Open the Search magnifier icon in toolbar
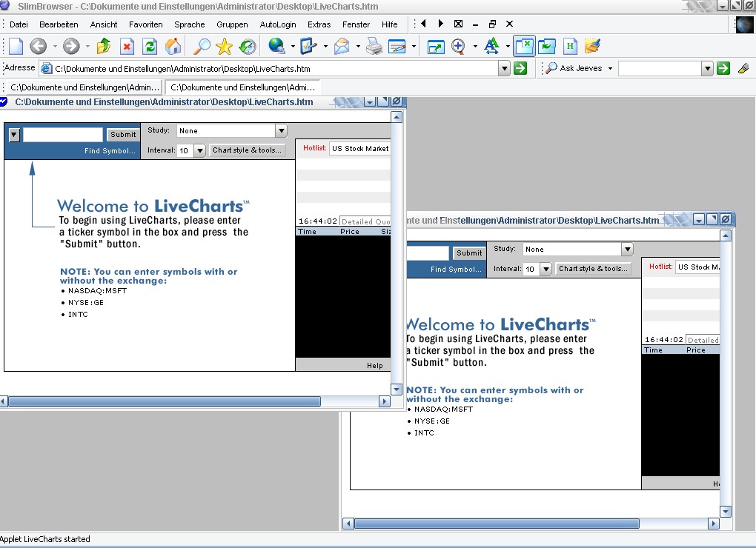This screenshot has width=756, height=548. (201, 46)
